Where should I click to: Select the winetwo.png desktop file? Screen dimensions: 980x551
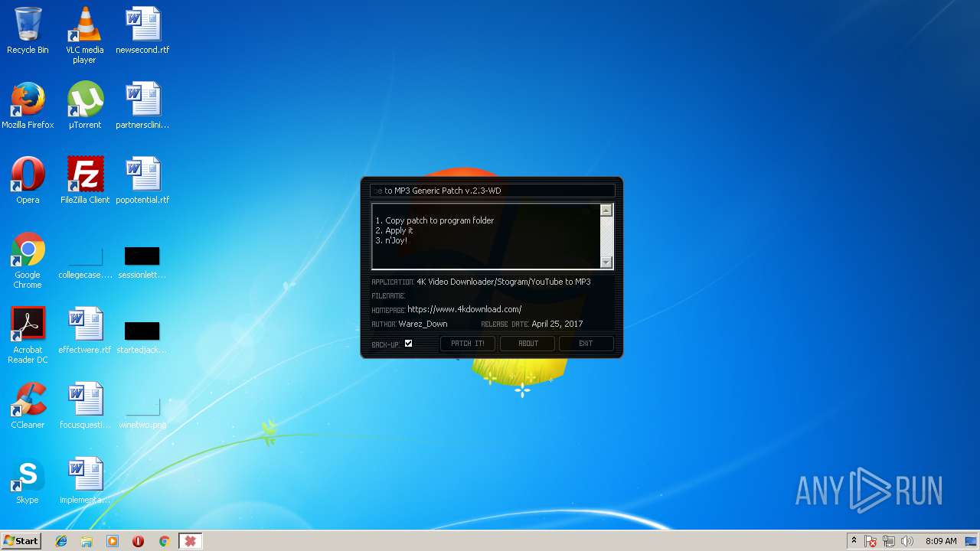click(x=142, y=413)
